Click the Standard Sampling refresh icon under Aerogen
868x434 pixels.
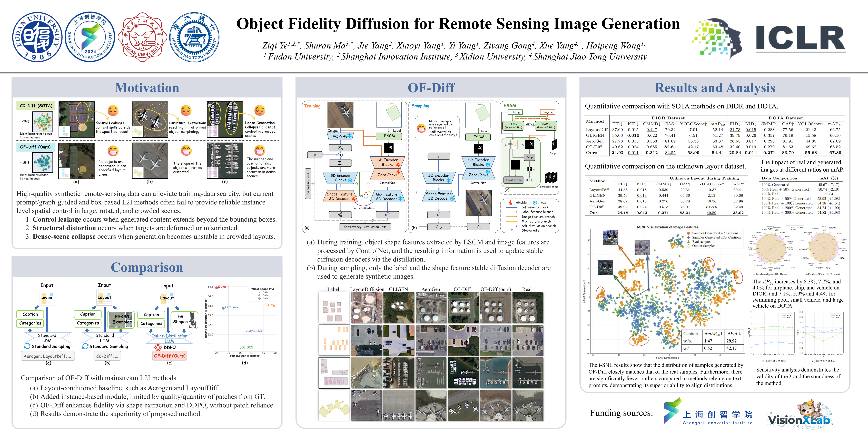click(27, 346)
